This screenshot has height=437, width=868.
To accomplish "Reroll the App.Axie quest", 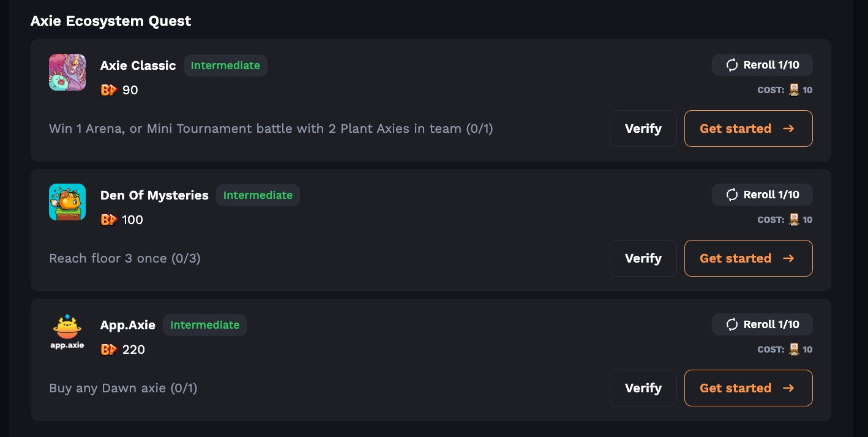I will pyautogui.click(x=762, y=324).
